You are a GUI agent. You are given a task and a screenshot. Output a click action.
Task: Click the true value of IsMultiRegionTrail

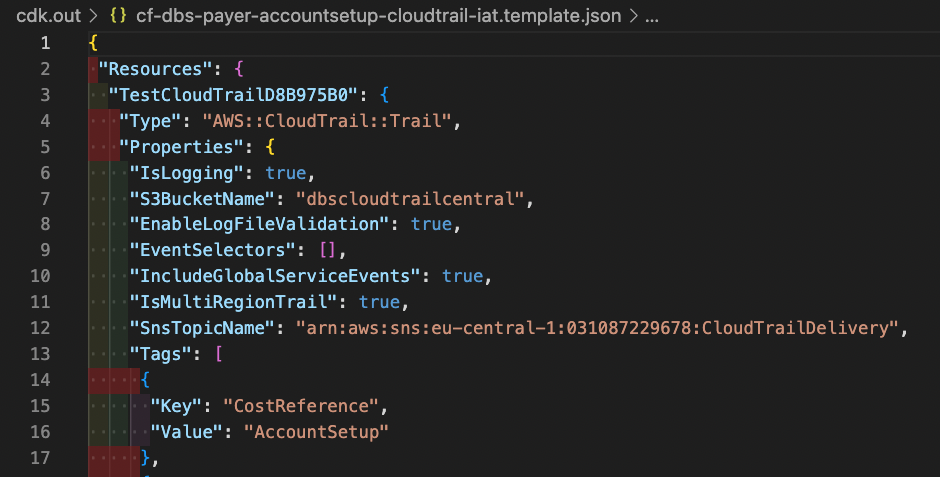(379, 302)
